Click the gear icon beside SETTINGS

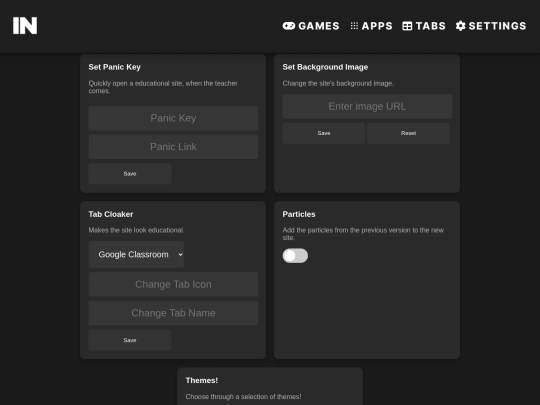[x=460, y=26]
